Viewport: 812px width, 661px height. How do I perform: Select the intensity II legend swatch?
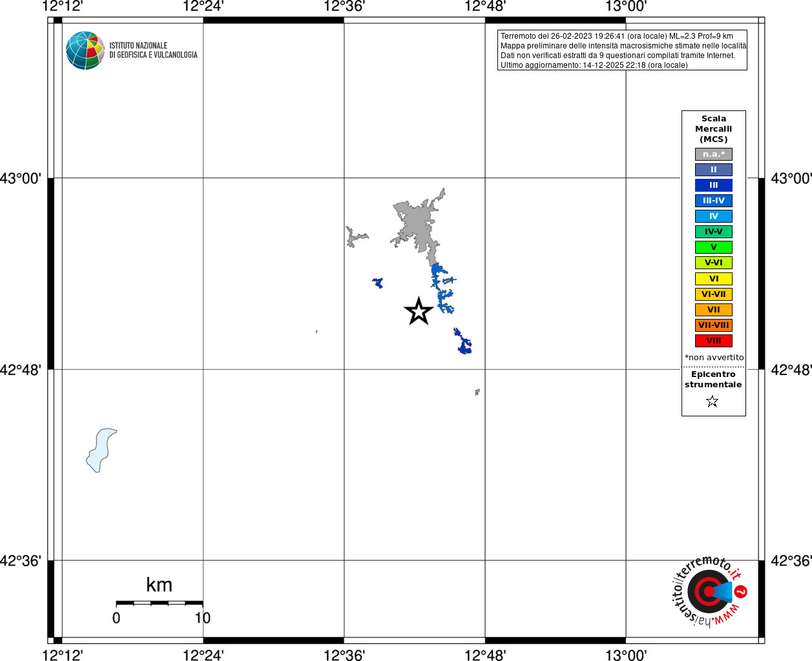pyautogui.click(x=714, y=170)
